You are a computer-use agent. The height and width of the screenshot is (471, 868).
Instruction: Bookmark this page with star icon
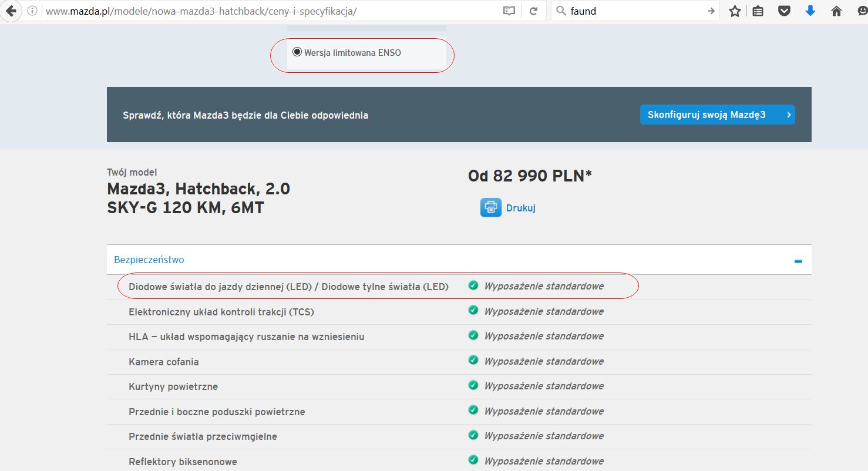pos(735,11)
